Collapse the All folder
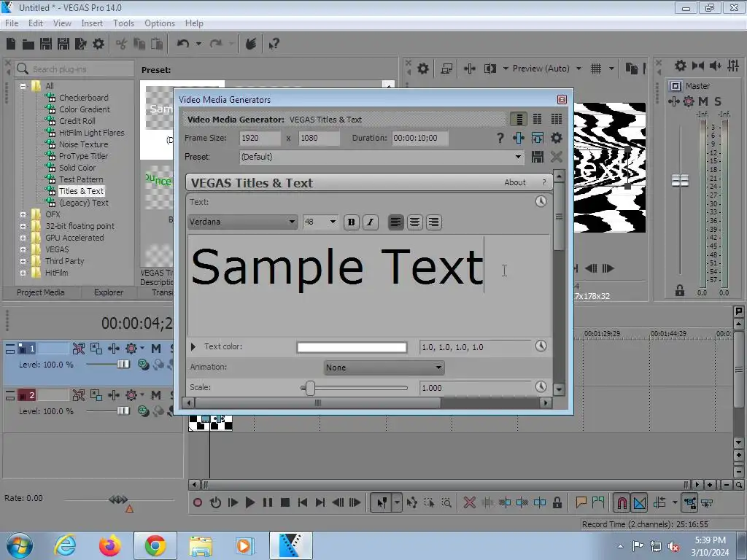747x560 pixels. [x=23, y=86]
